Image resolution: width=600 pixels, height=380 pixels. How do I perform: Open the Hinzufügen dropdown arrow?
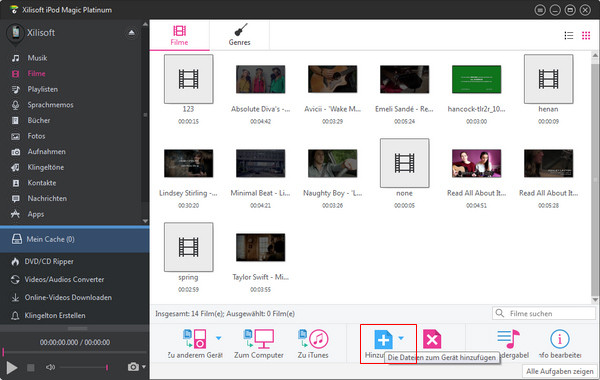coord(401,338)
